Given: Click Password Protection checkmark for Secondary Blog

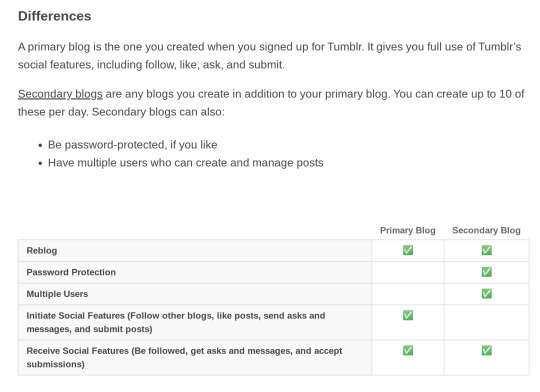Looking at the screenshot, I should [x=487, y=272].
